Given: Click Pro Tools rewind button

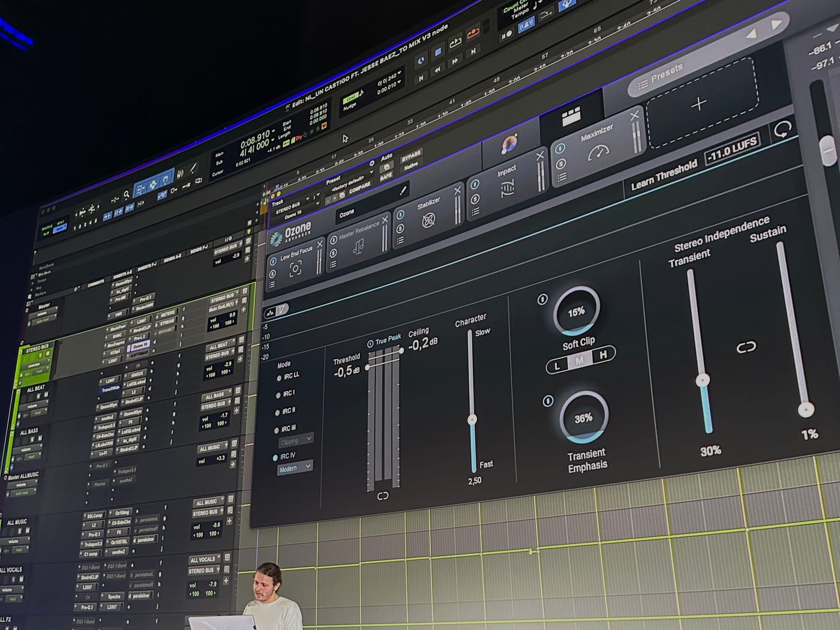Looking at the screenshot, I should 437,70.
